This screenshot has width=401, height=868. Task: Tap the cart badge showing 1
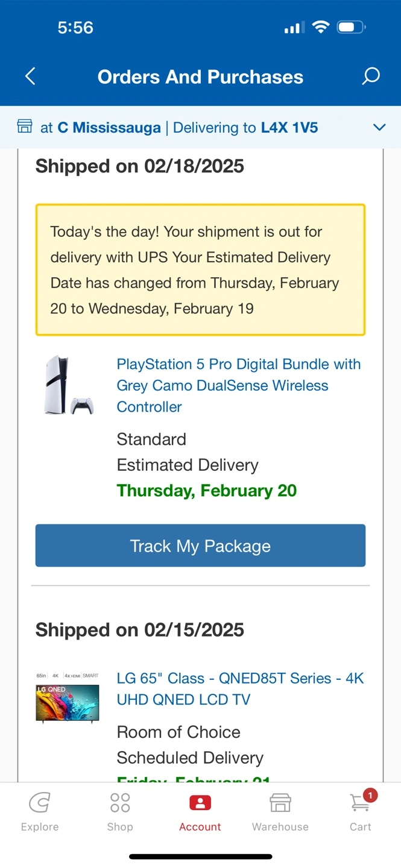coord(370,795)
